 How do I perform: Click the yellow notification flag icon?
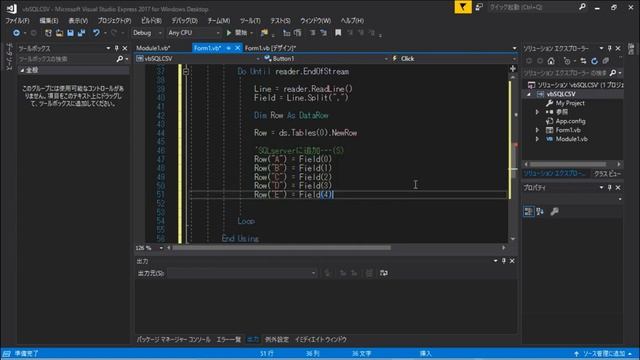pyautogui.click(x=463, y=7)
